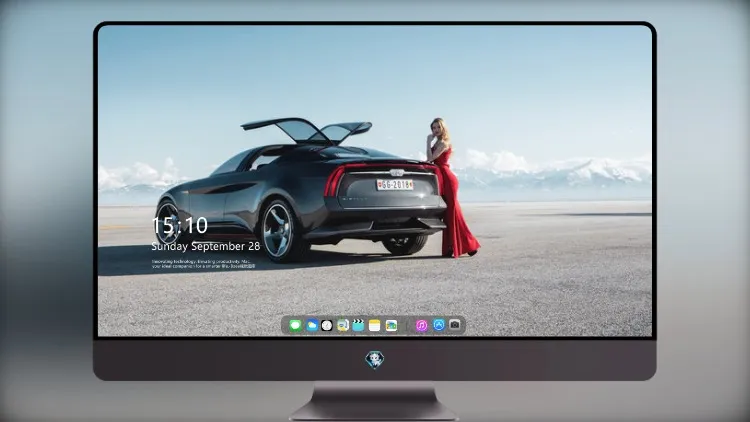This screenshot has width=750, height=422.
Task: Open the pink iTunes music icon
Action: coord(421,326)
